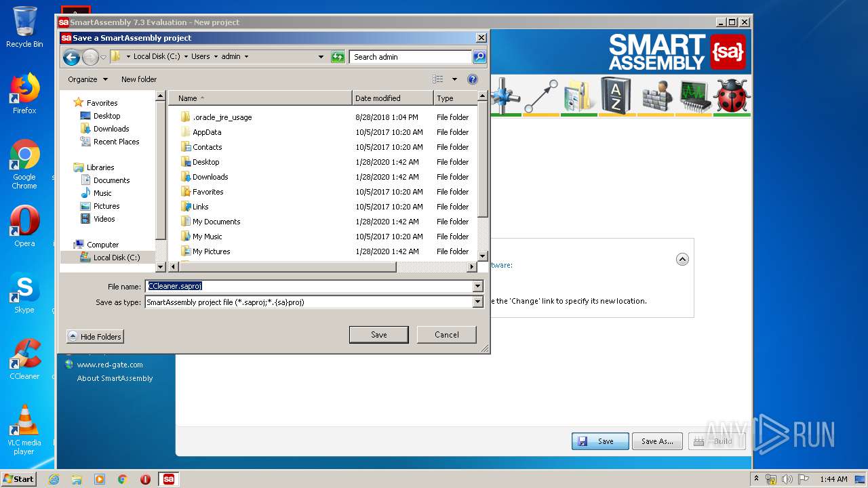
Task: Open About SmartAssembly link
Action: [115, 378]
